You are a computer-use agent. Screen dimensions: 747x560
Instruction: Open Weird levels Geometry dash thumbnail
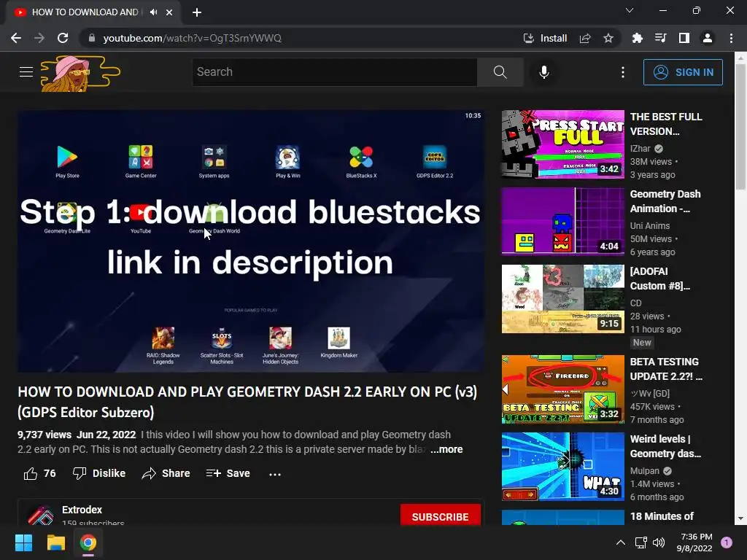(562, 466)
